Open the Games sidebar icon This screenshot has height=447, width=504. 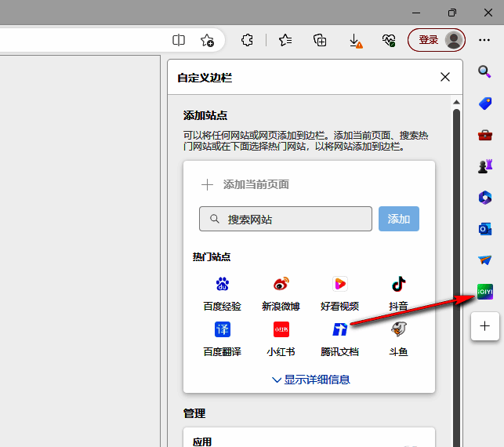coord(484,166)
